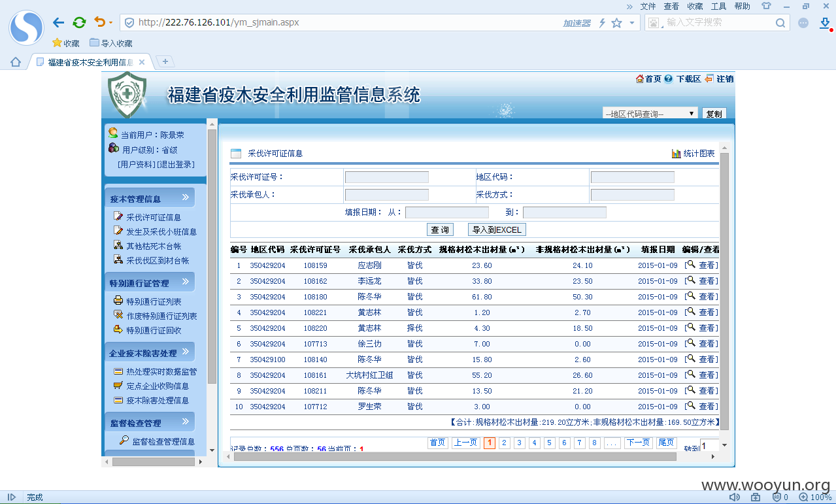
Task: Click the 收藏 favorites star button
Action: click(66, 43)
